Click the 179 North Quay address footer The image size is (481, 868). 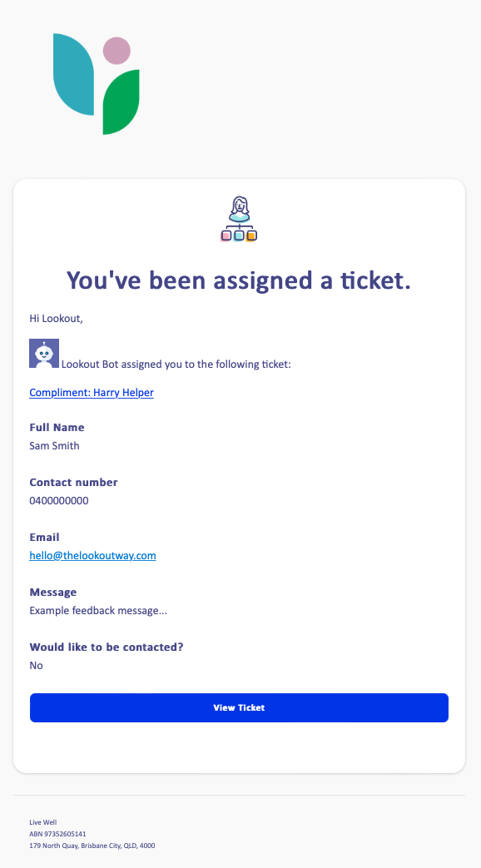click(x=92, y=846)
